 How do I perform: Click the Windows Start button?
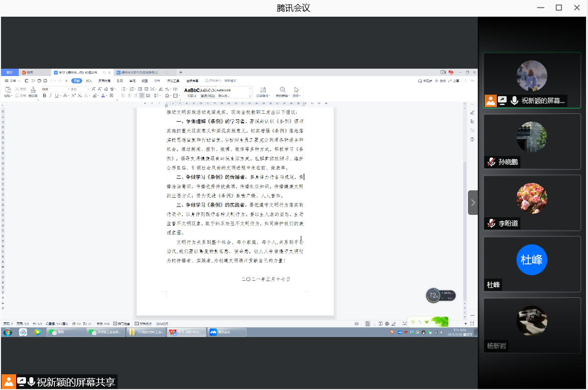[x=7, y=332]
